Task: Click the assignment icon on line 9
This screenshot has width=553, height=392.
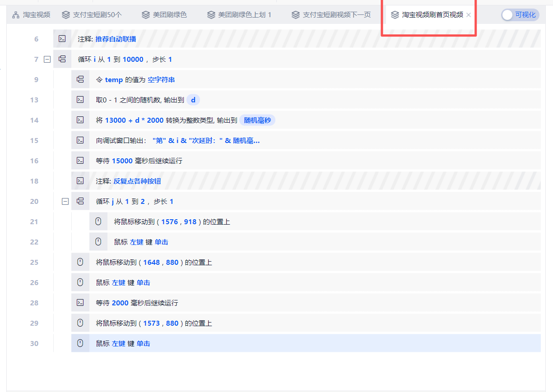Action: pos(80,79)
